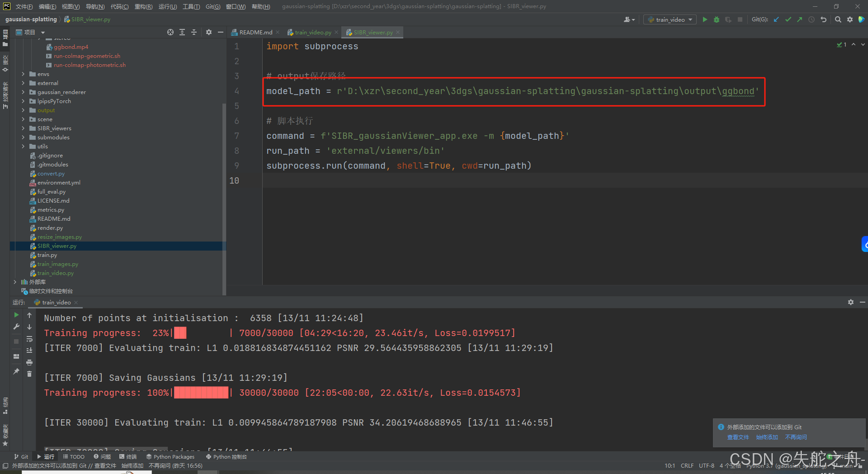Open train.py from the project tree

tap(47, 255)
